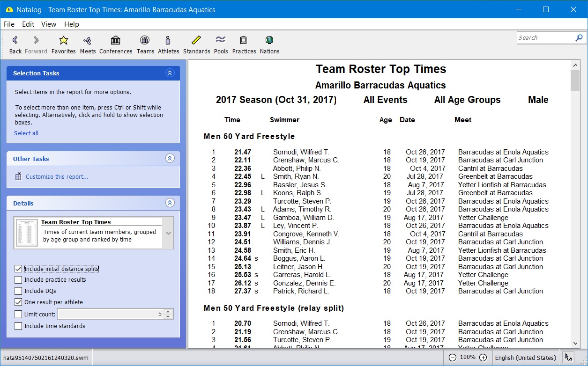Open the Team Roster Top Times report dropdown

(168, 233)
